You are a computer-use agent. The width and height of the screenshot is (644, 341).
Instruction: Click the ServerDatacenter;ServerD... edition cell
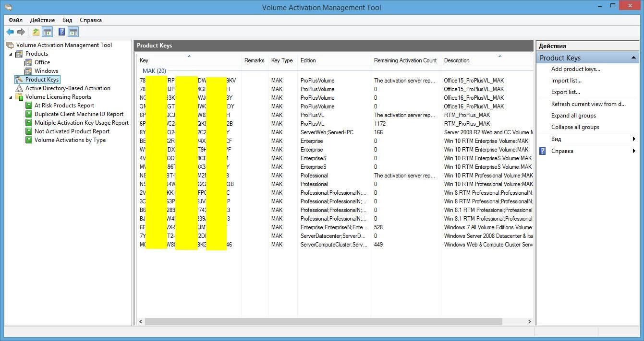pyautogui.click(x=333, y=236)
